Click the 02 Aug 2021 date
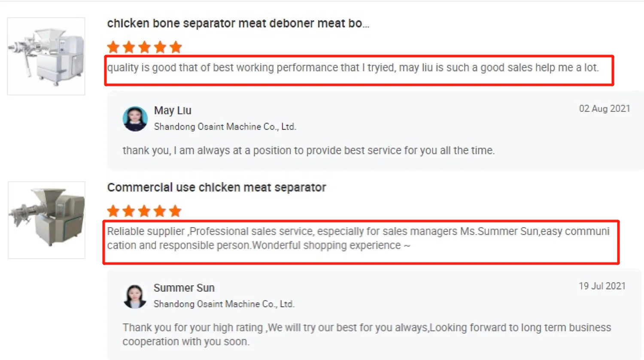Screen dimensions: 644x360 coord(605,109)
